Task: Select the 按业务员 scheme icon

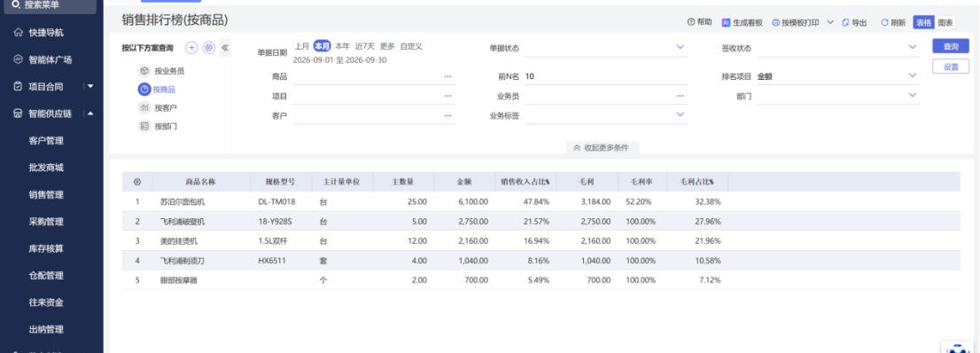Action: [x=144, y=71]
